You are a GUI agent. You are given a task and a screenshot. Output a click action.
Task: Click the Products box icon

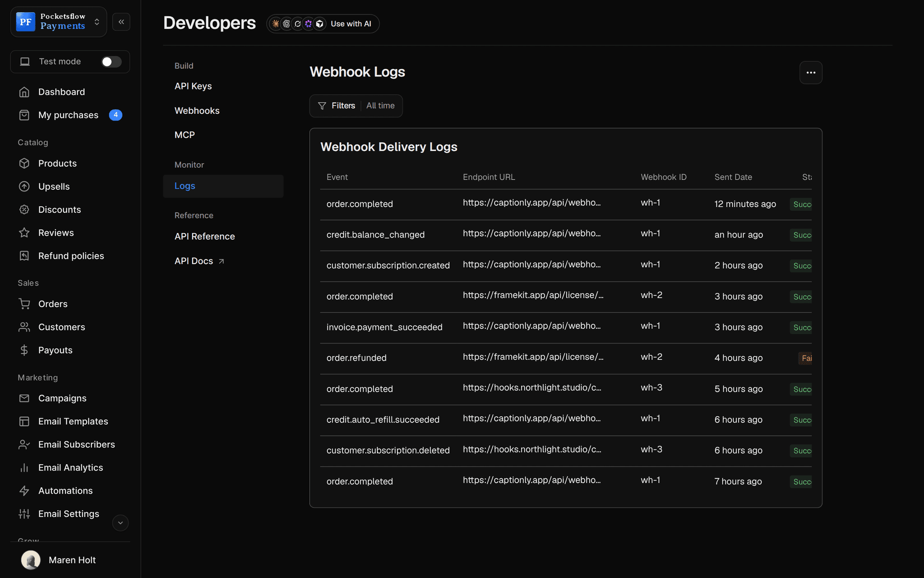click(24, 163)
